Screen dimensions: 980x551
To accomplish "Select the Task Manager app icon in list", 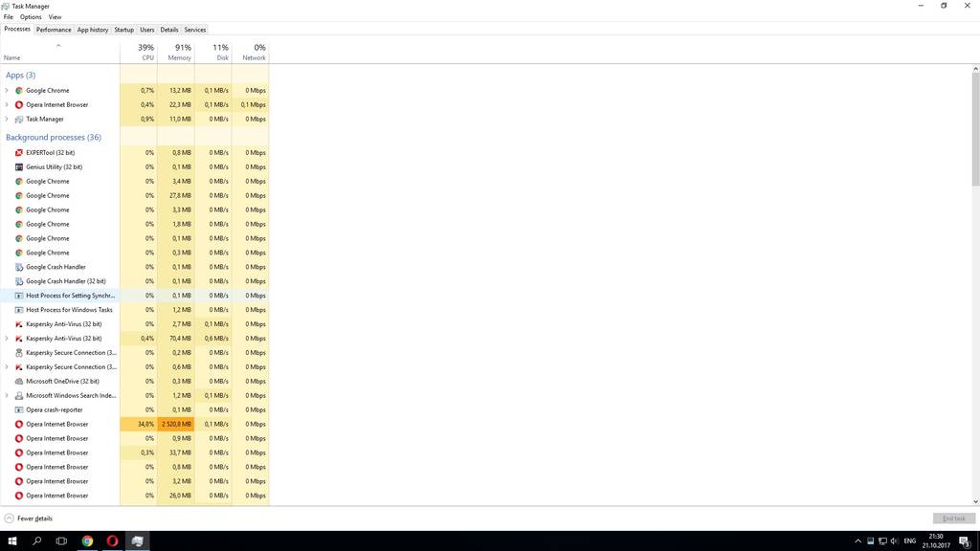I will (x=19, y=120).
